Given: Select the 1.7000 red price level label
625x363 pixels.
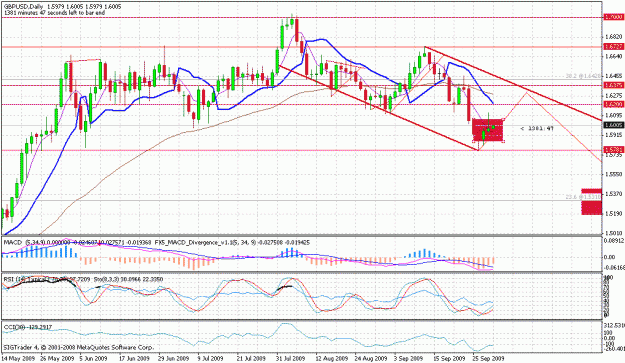Looking at the screenshot, I should 613,17.
